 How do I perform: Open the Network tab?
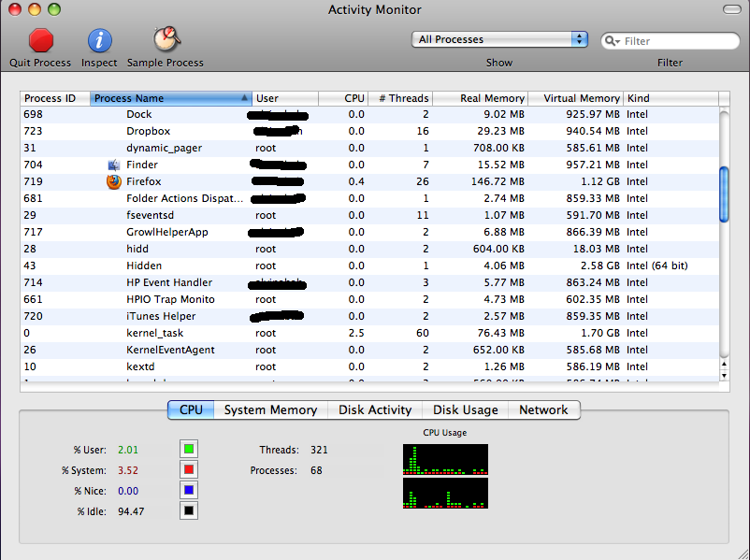(544, 410)
